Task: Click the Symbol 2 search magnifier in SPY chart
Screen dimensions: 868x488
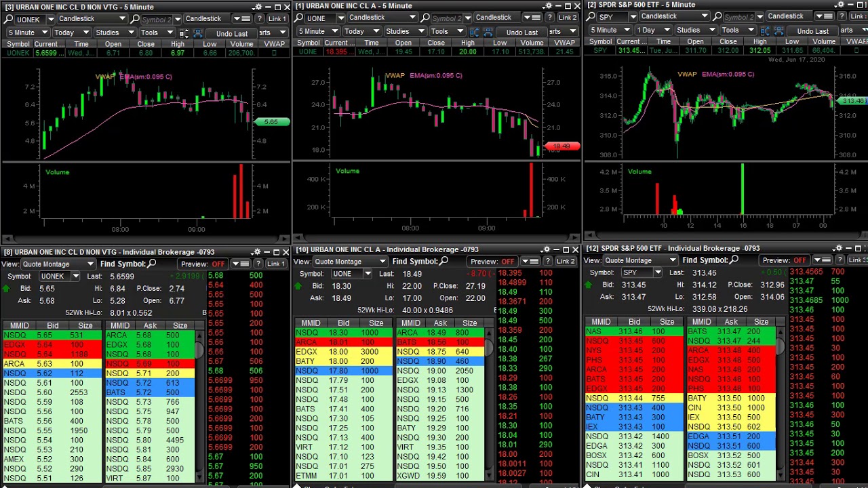Action: [717, 16]
